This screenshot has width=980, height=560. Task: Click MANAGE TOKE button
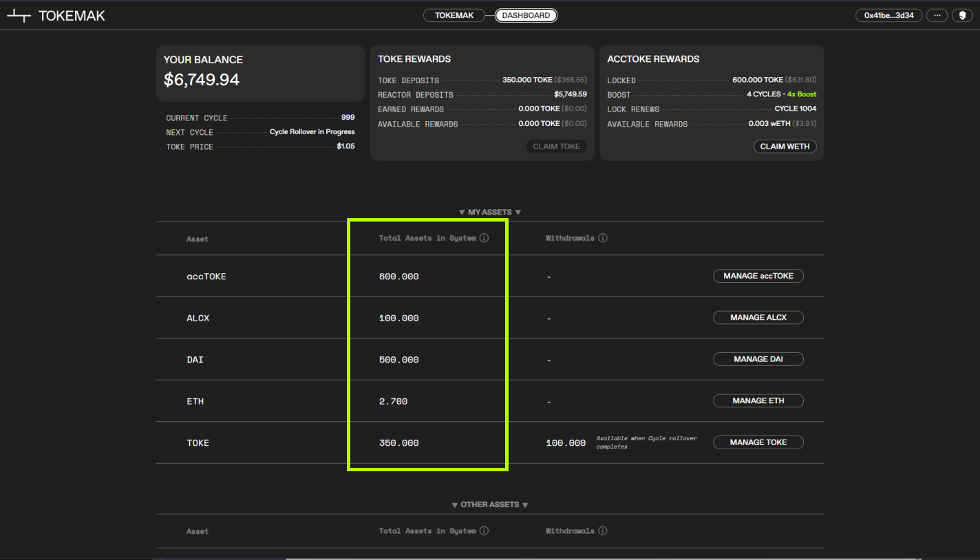pyautogui.click(x=758, y=442)
